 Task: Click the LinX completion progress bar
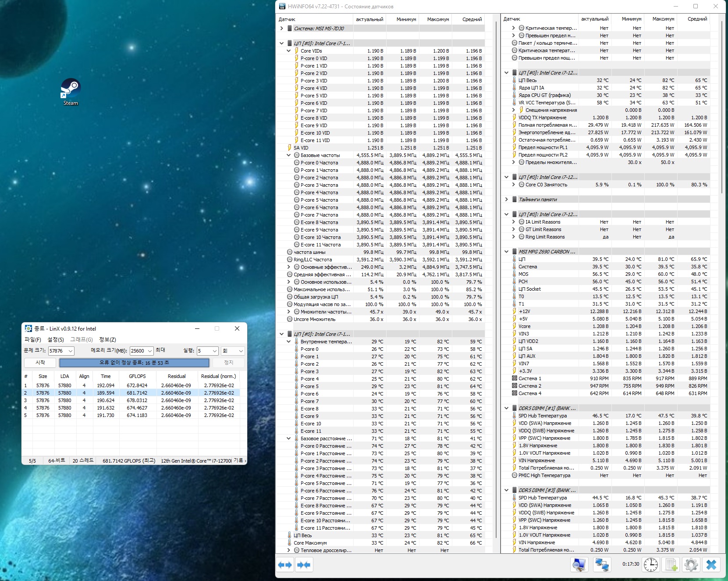coord(134,363)
